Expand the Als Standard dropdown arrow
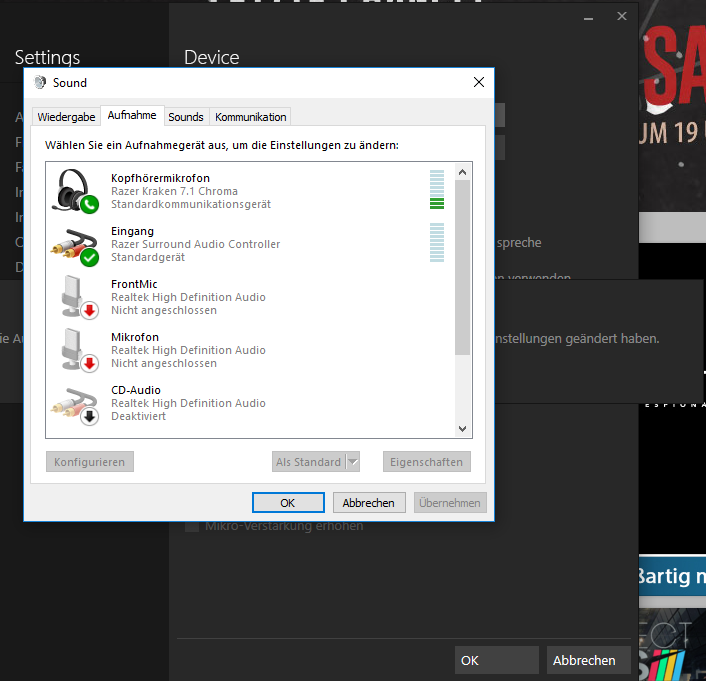The image size is (706, 681). tap(353, 462)
